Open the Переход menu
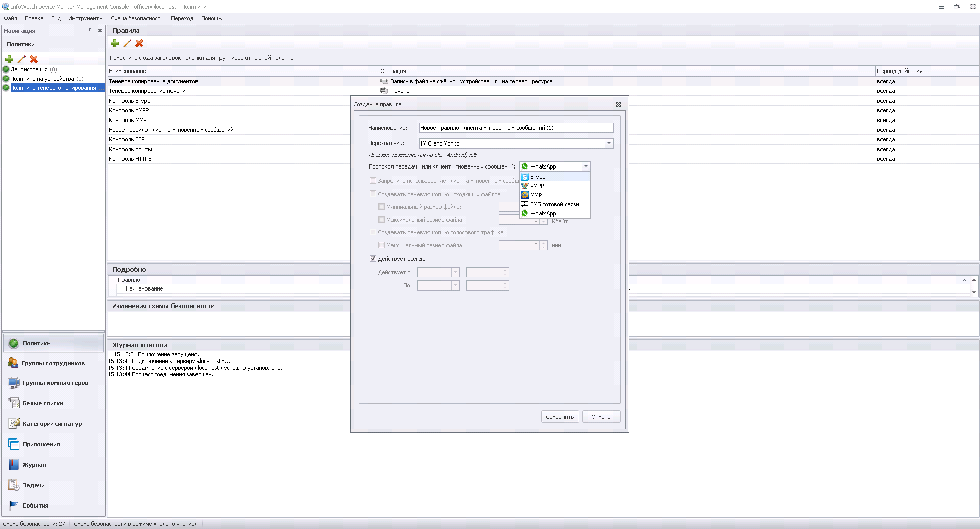 182,18
